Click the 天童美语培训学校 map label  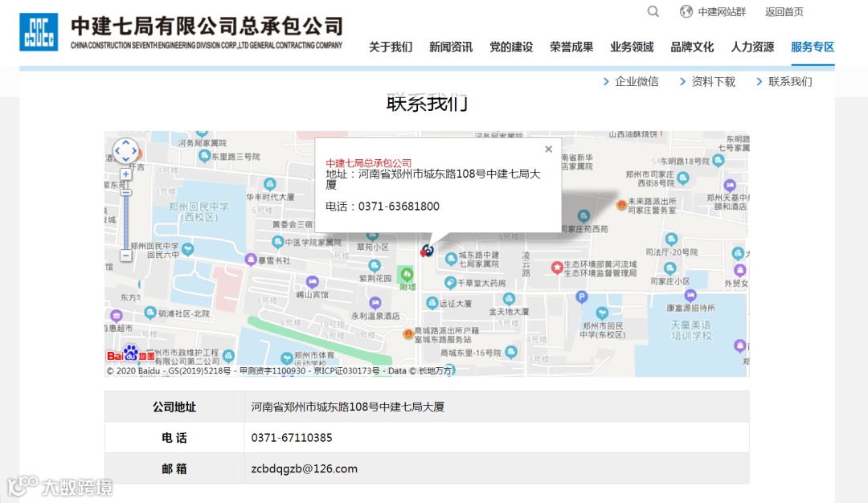(x=691, y=329)
